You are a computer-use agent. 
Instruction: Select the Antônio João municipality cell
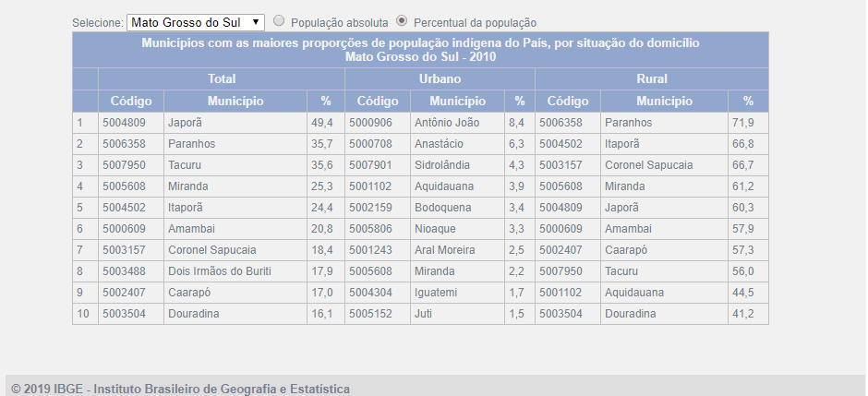449,123
